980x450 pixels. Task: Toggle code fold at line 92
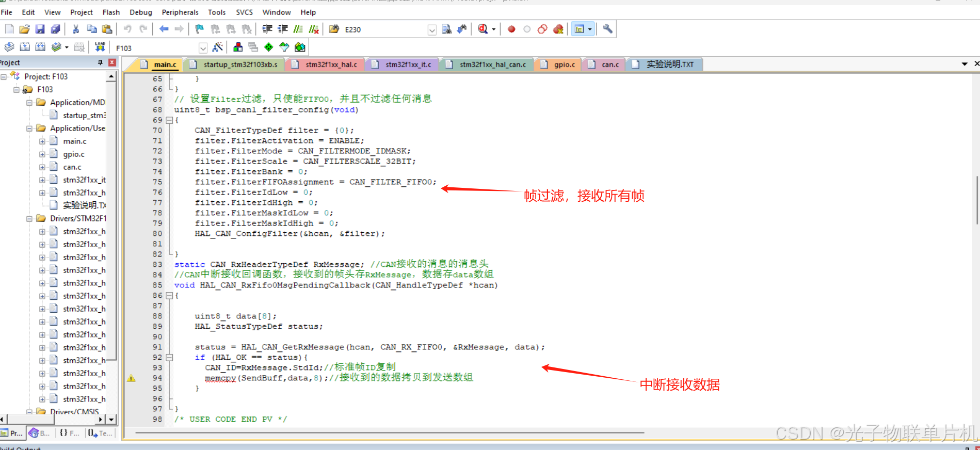pos(169,357)
